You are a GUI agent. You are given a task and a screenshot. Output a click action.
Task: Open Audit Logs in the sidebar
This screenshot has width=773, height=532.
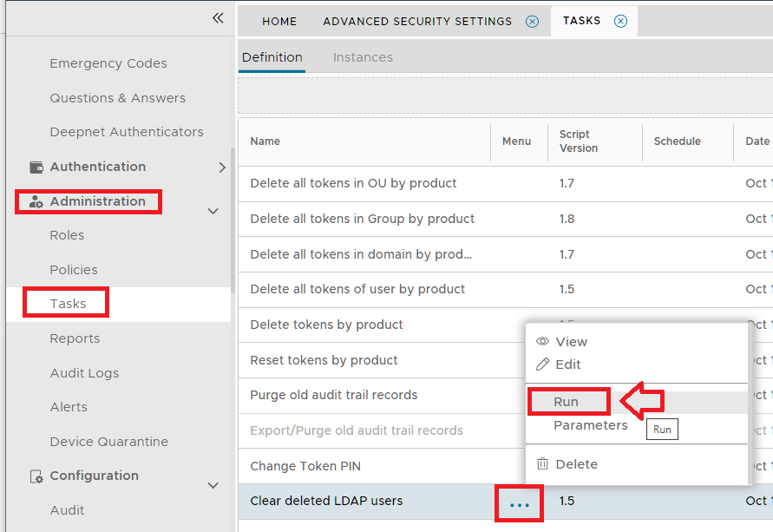click(84, 373)
